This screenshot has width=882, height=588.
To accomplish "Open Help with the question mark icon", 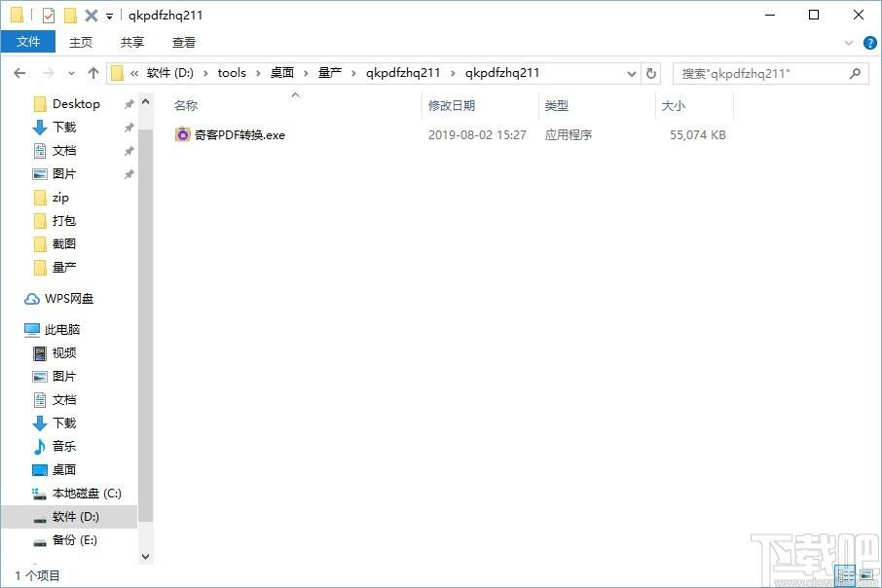I will pos(869,43).
